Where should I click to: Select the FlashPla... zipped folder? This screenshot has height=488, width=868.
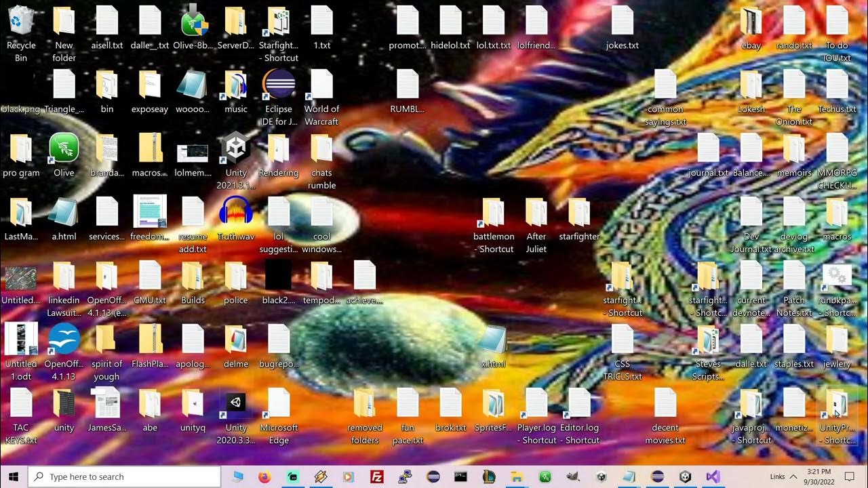coord(150,340)
